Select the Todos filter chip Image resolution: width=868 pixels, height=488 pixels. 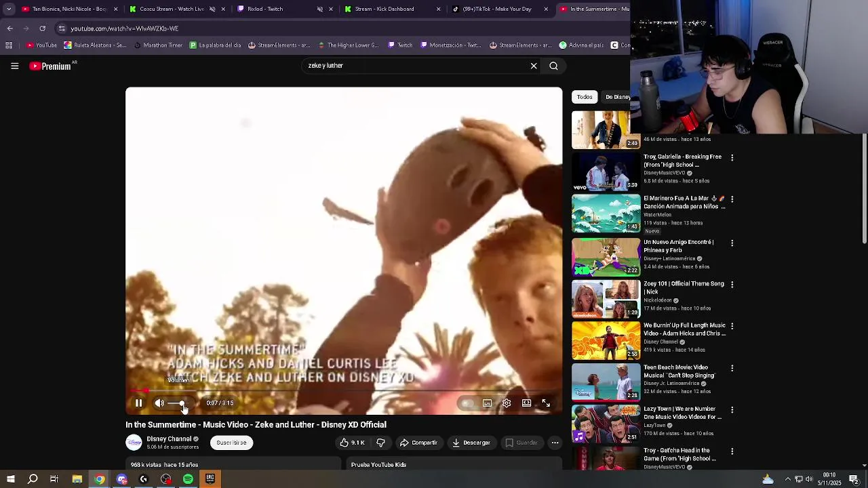[x=585, y=97]
